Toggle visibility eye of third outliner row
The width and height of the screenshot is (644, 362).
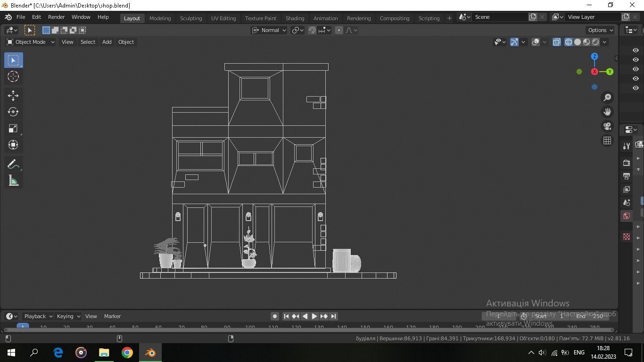pyautogui.click(x=636, y=69)
